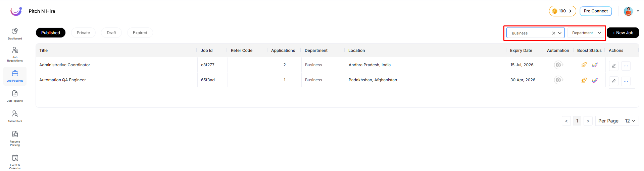Click the Badakhshan, Afghanistan location
The width and height of the screenshot is (644, 171).
coord(373,80)
